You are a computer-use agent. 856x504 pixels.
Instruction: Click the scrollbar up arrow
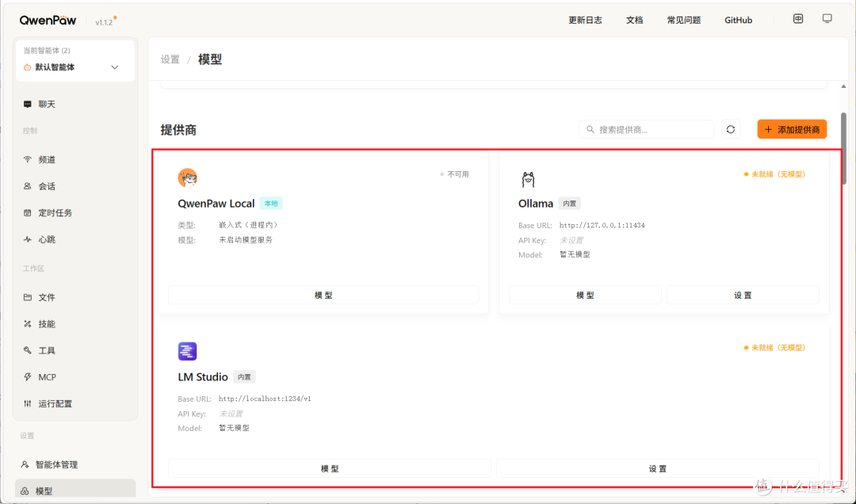[x=843, y=86]
